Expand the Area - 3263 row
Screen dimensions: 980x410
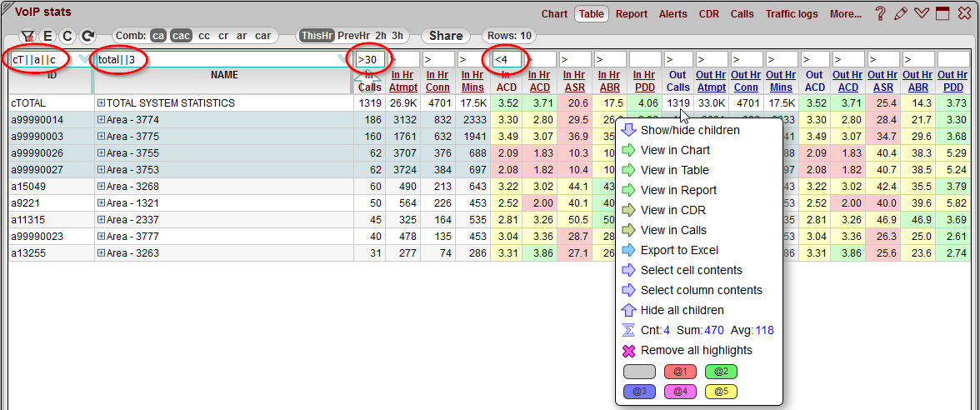[102, 253]
